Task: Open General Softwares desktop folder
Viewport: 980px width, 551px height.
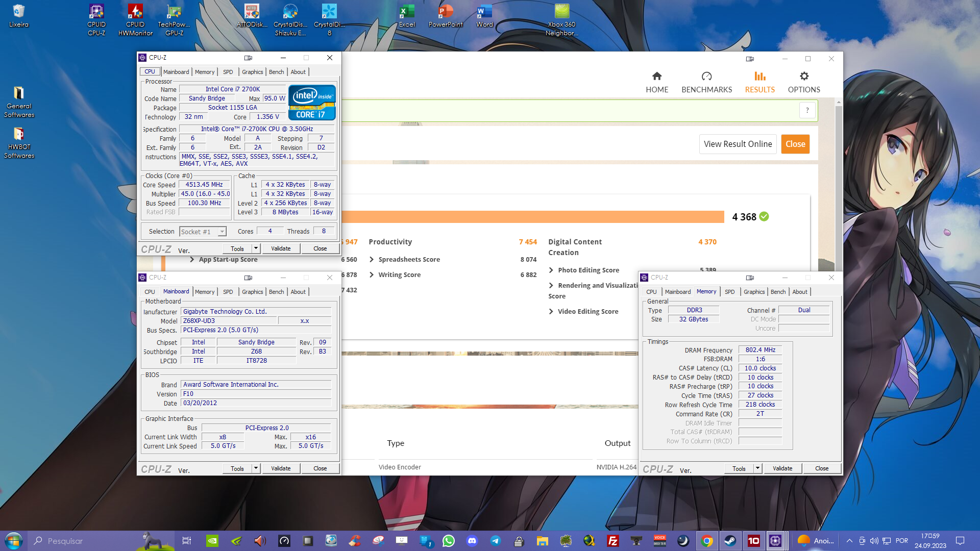Action: click(x=19, y=102)
